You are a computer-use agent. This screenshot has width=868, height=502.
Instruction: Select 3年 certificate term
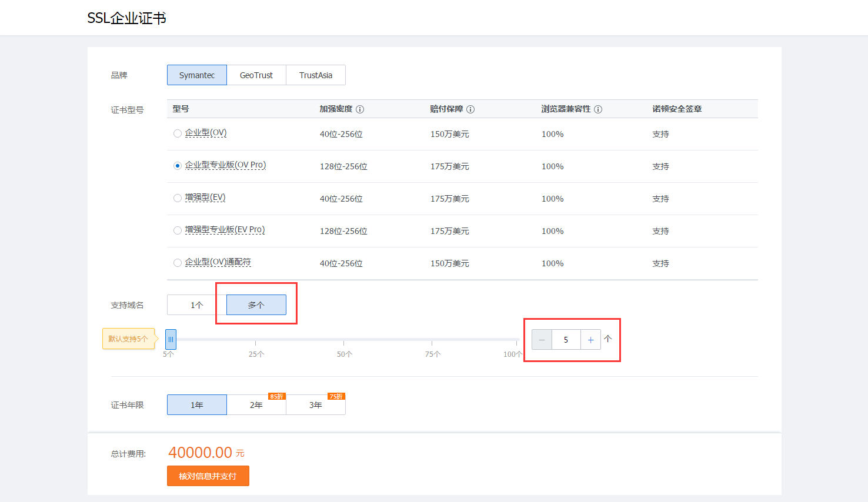click(x=316, y=405)
